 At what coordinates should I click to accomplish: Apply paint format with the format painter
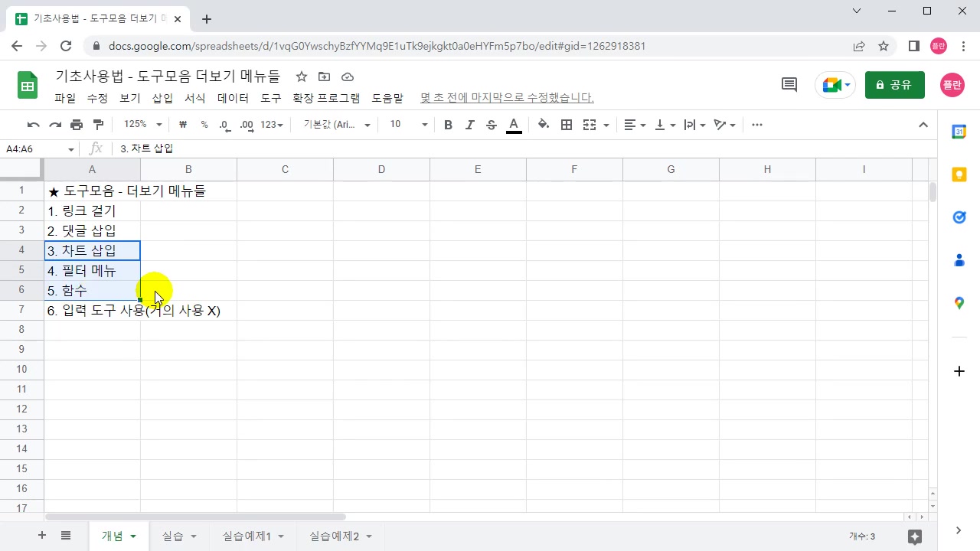[98, 124]
